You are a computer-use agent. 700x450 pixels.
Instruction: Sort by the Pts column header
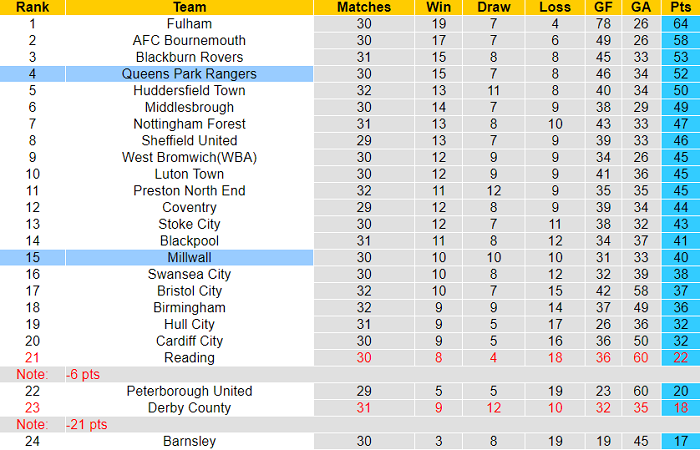(x=681, y=7)
